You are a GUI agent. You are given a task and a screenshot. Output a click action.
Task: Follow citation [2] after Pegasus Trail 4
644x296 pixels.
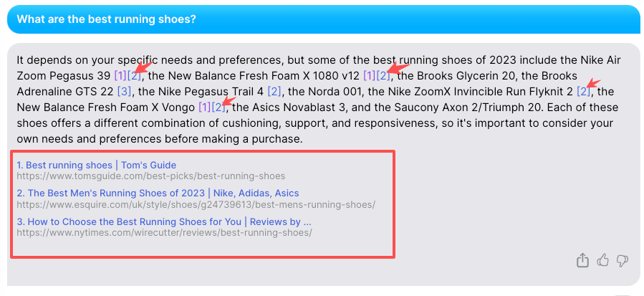tap(274, 91)
